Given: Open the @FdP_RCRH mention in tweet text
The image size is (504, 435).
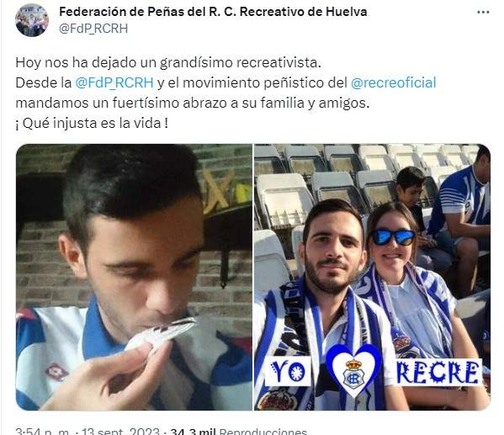Looking at the screenshot, I should pos(114,82).
